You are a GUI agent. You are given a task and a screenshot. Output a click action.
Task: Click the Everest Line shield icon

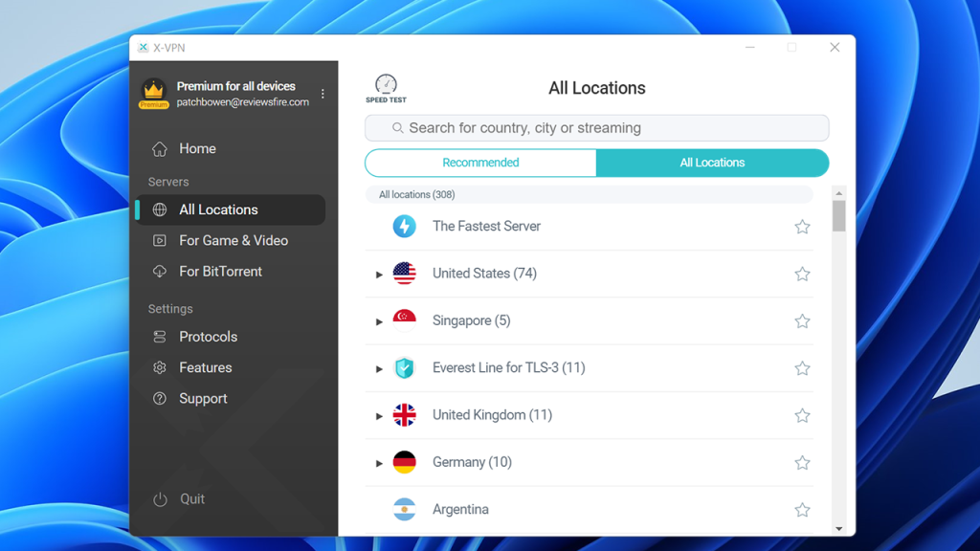tap(405, 368)
